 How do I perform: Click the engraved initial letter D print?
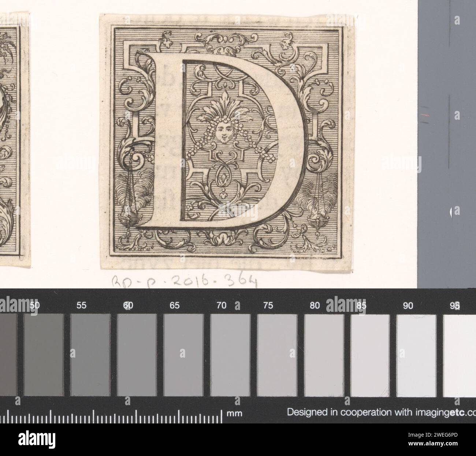(x=227, y=142)
